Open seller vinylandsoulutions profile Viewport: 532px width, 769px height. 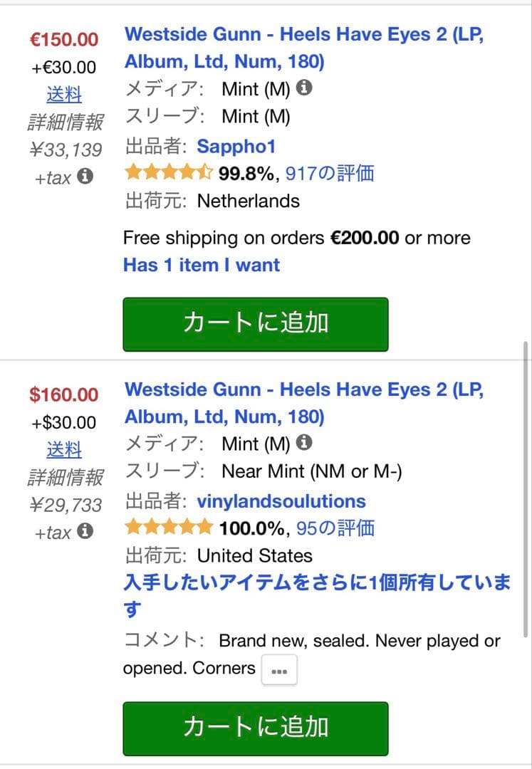click(x=281, y=501)
